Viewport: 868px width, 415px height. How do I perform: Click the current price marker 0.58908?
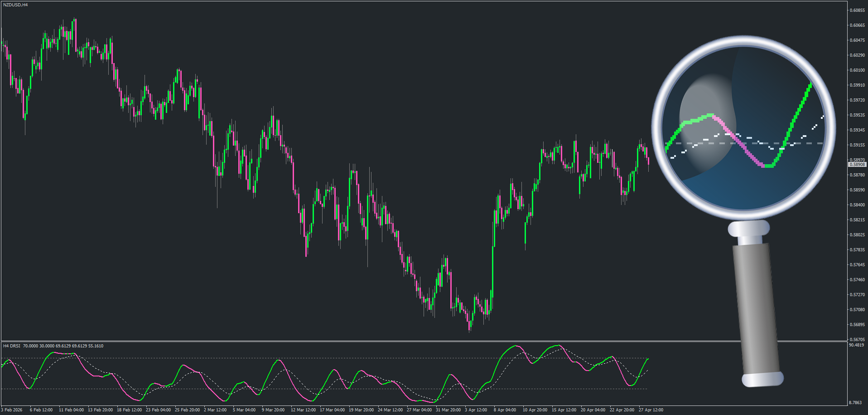coord(857,165)
